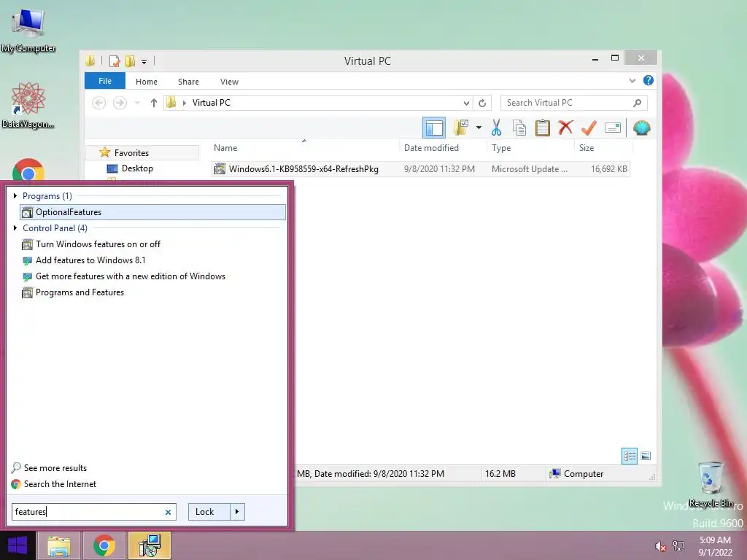Click the search magnifier icon in Explorer
The height and width of the screenshot is (560, 747).
point(637,103)
